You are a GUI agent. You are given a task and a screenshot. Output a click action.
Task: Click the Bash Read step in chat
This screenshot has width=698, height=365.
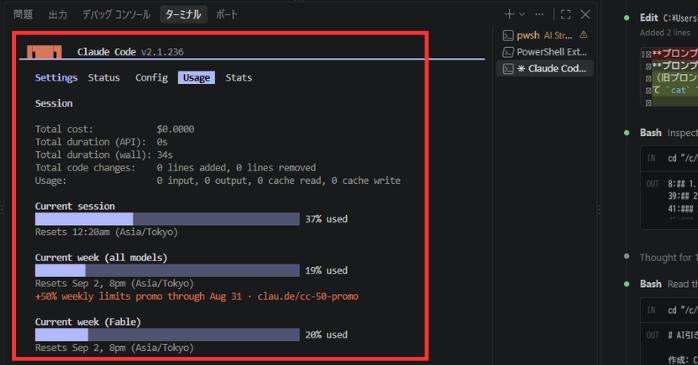668,284
